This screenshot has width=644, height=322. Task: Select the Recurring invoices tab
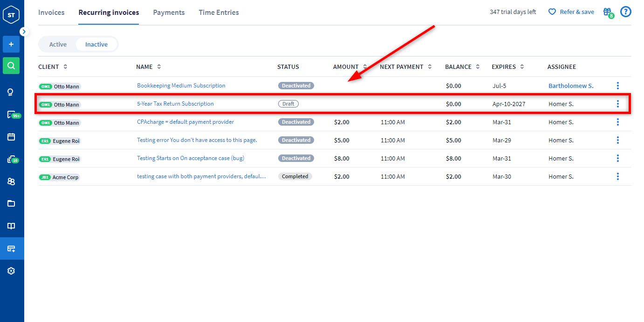click(x=109, y=13)
